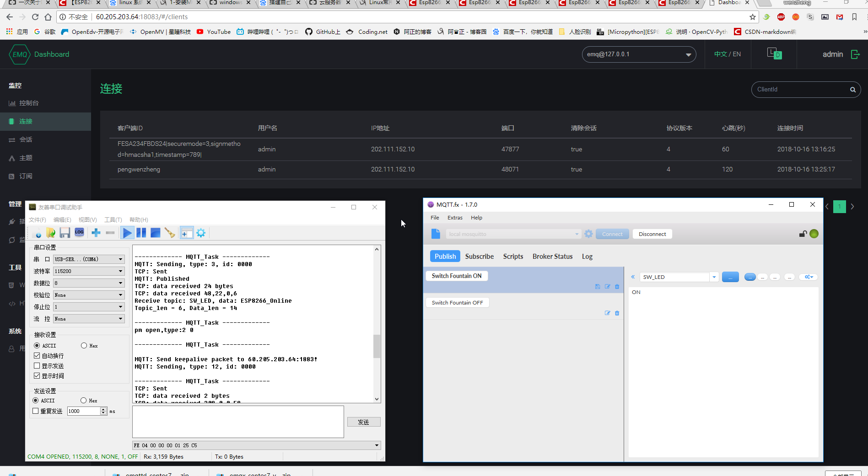This screenshot has height=476, width=868.
Task: Open the serial port COM4 dropdown
Action: coord(89,259)
